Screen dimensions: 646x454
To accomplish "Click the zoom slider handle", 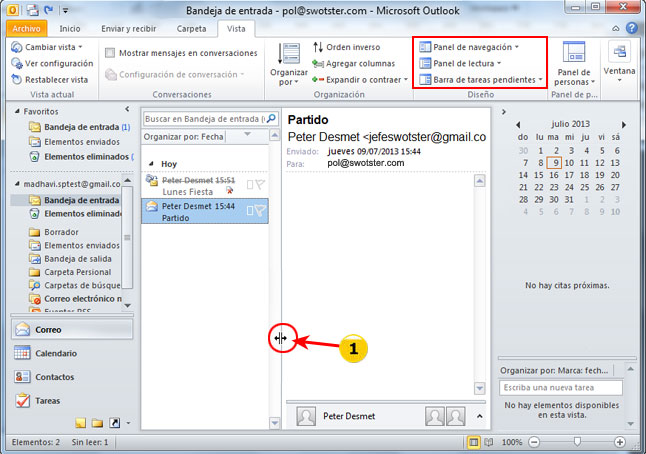I will 577,442.
